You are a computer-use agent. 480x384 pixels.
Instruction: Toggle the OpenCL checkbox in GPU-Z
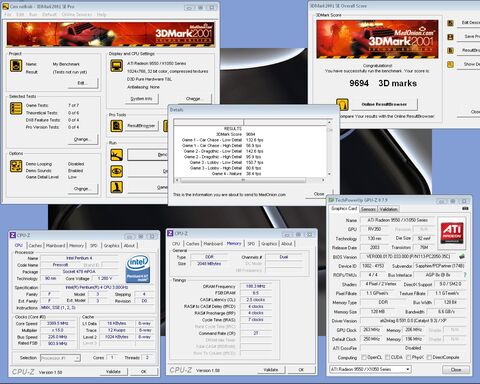(x=364, y=358)
